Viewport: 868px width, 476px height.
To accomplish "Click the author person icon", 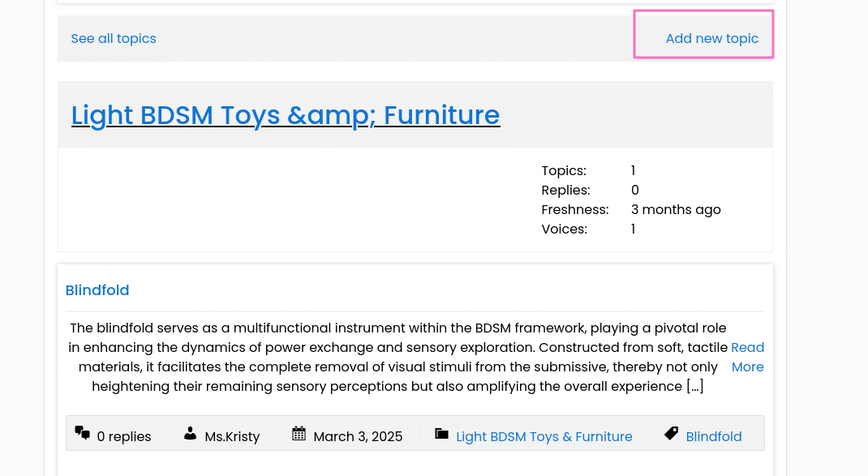I will [x=190, y=433].
